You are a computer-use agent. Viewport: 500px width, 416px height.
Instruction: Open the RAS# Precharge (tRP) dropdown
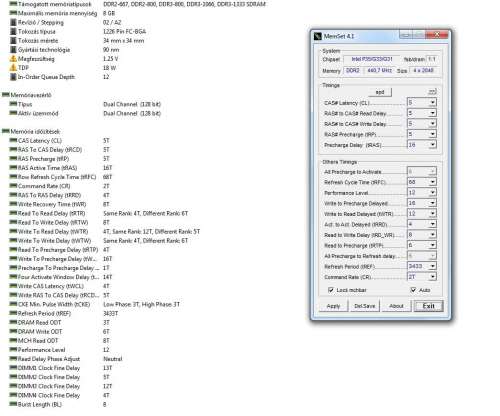[x=432, y=134]
